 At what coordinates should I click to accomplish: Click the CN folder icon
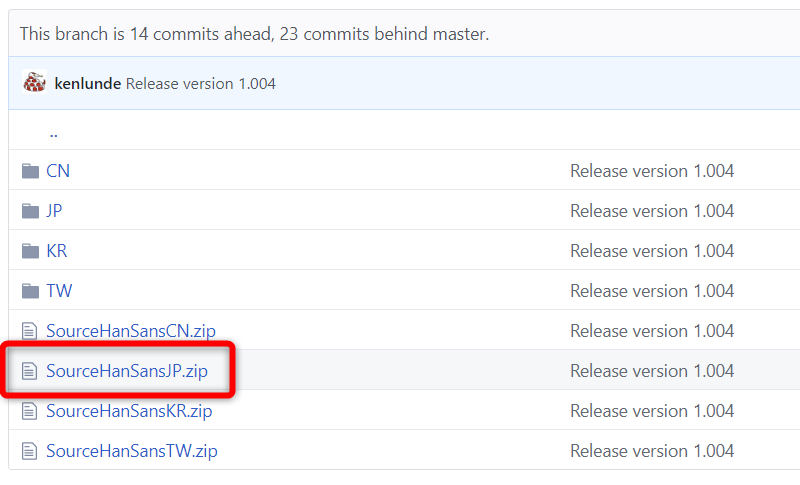pyautogui.click(x=30, y=171)
